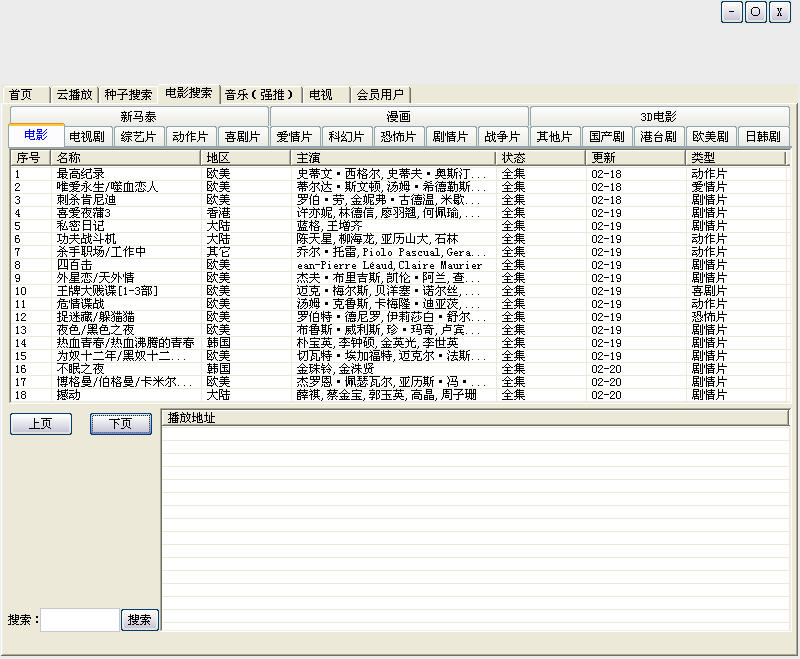Select movie row 刺杀肯尼迪
This screenshot has height=659, width=800.
pyautogui.click(x=399, y=200)
